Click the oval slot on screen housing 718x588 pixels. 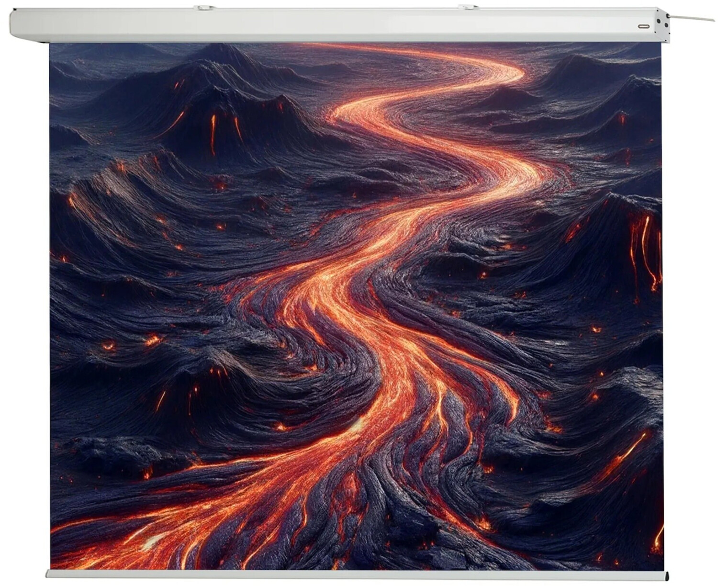tap(644, 26)
